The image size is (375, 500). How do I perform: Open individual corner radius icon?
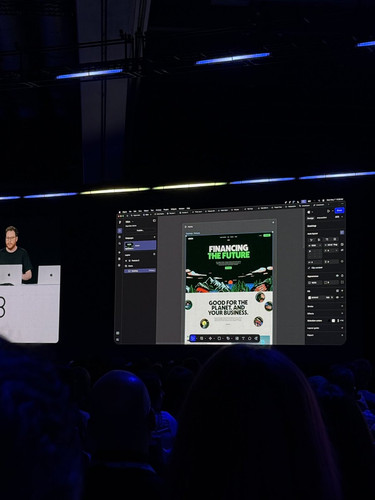[x=342, y=282]
